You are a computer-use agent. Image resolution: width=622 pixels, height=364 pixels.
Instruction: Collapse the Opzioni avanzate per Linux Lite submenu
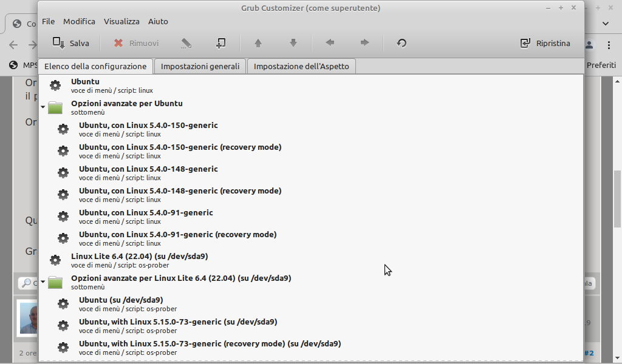coord(43,281)
